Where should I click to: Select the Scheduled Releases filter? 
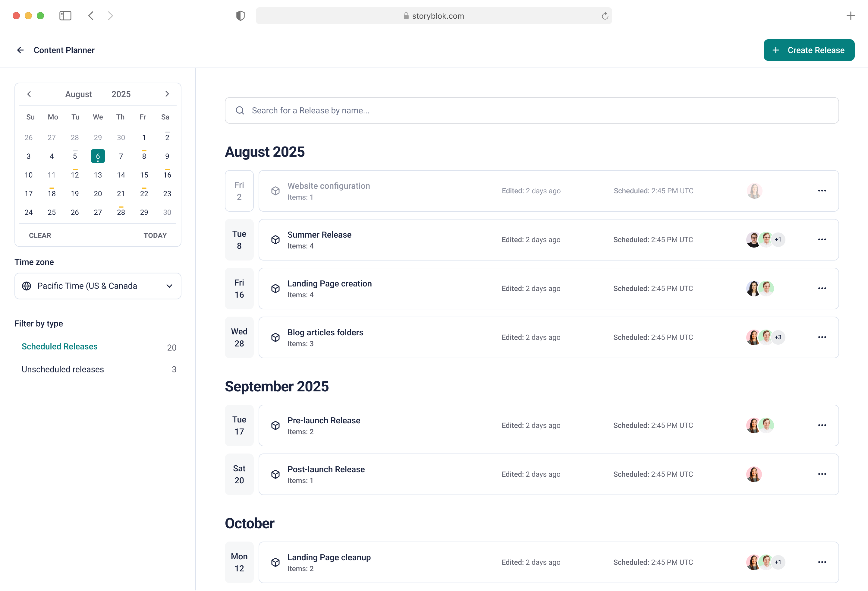tap(60, 346)
